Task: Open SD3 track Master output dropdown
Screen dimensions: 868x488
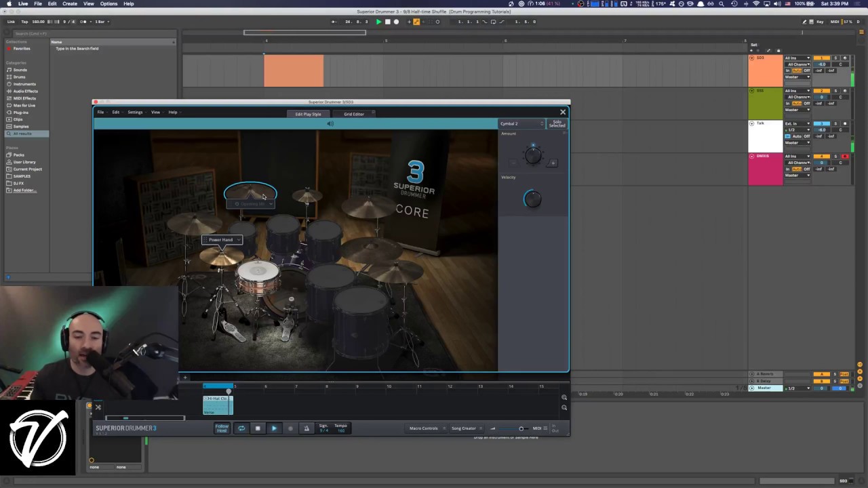Action: [x=797, y=77]
